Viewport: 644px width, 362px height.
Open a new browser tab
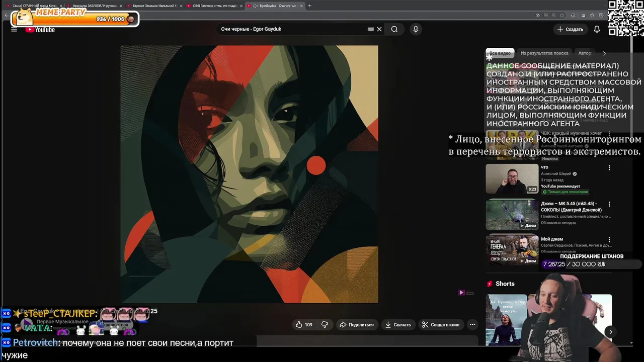tap(309, 6)
